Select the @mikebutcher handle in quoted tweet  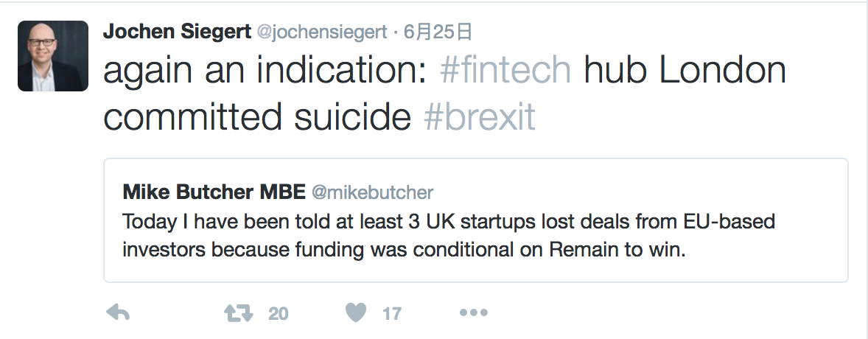(x=373, y=192)
